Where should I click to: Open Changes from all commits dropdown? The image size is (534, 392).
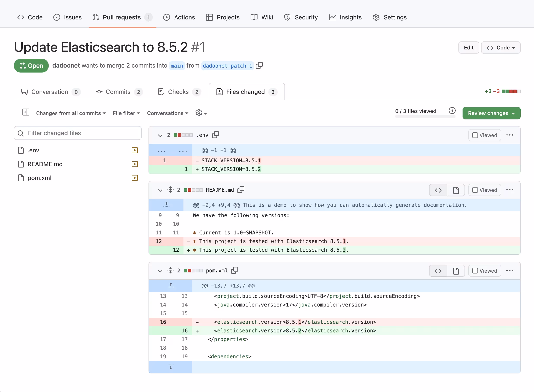71,113
